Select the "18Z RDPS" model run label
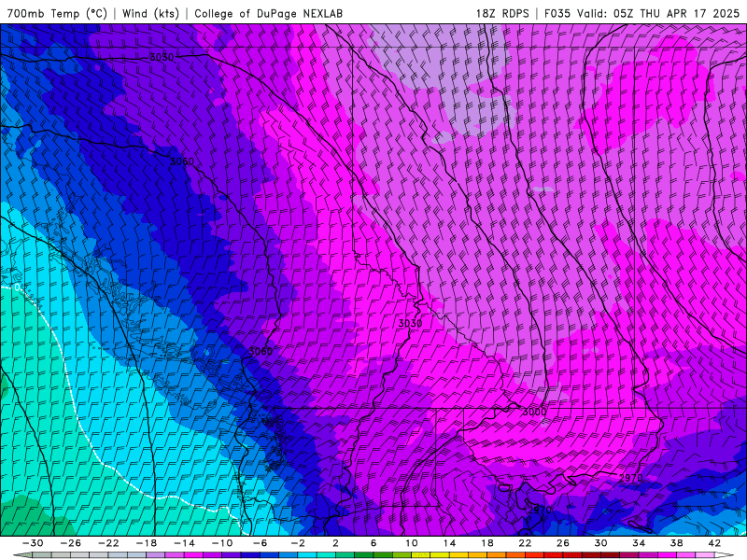 pos(502,13)
